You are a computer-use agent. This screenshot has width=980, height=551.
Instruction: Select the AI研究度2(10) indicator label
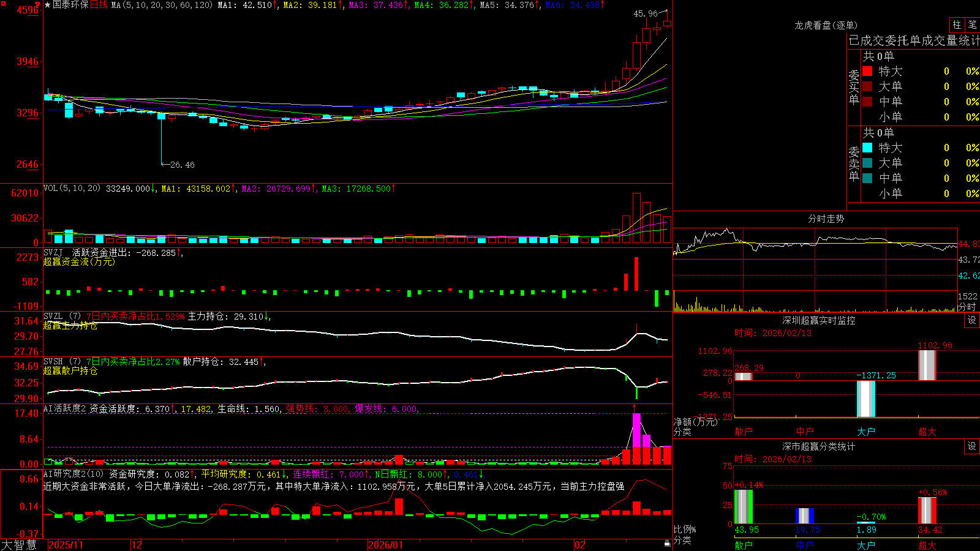(73, 474)
